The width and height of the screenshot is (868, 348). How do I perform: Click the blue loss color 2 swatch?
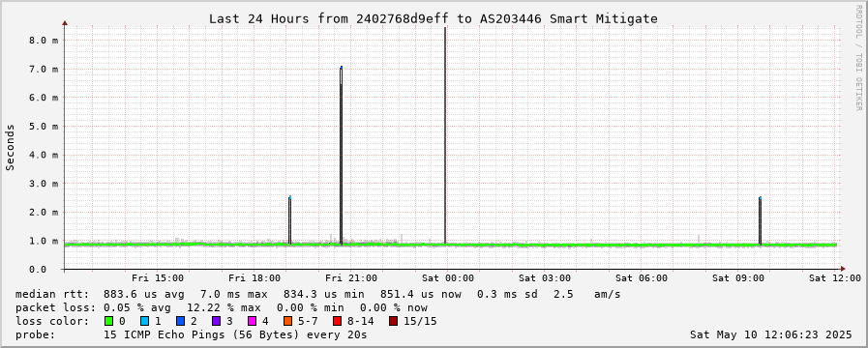point(180,321)
